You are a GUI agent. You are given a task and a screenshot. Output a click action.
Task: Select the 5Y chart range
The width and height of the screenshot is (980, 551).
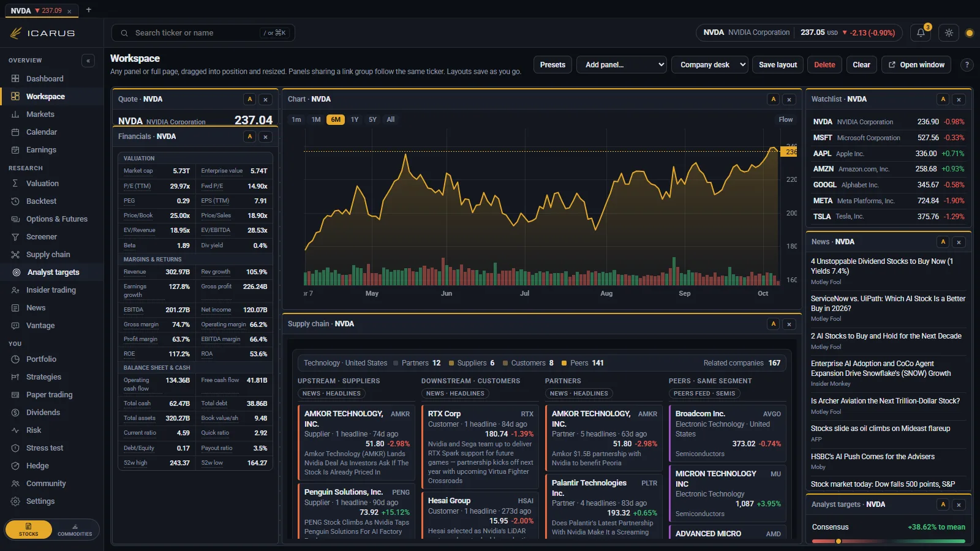372,120
